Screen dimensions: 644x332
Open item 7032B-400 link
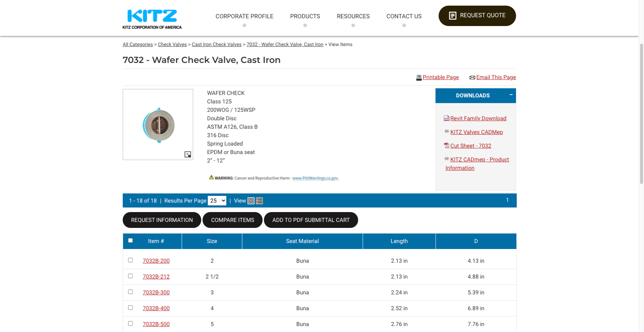pyautogui.click(x=156, y=308)
